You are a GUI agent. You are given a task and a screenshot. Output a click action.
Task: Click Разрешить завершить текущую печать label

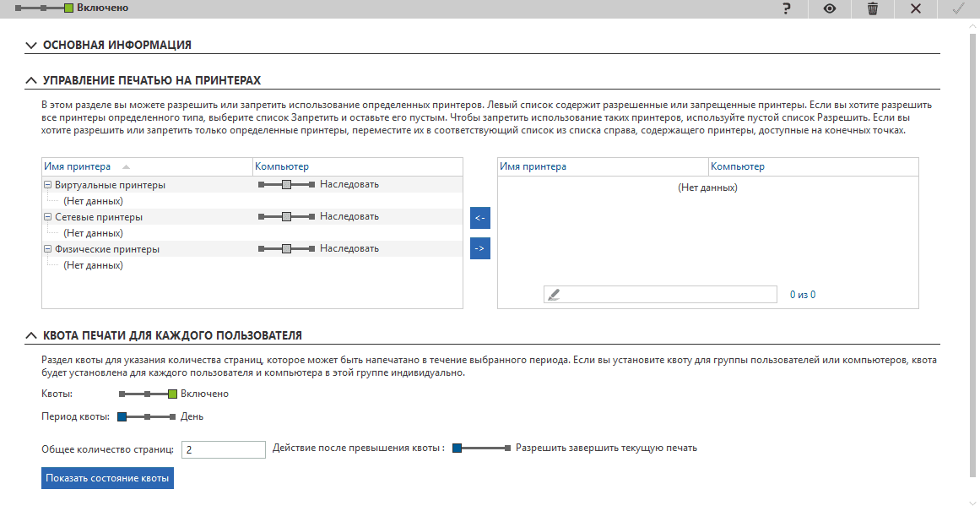[606, 448]
